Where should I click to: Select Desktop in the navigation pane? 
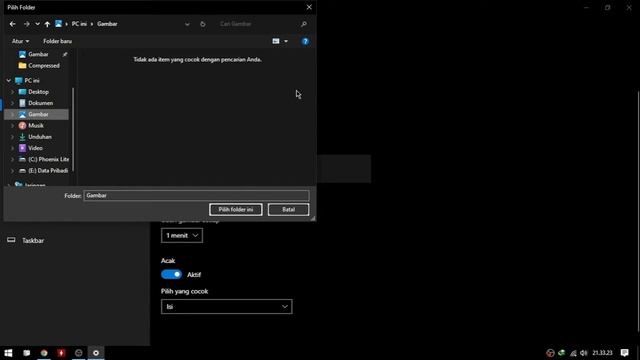coord(38,92)
